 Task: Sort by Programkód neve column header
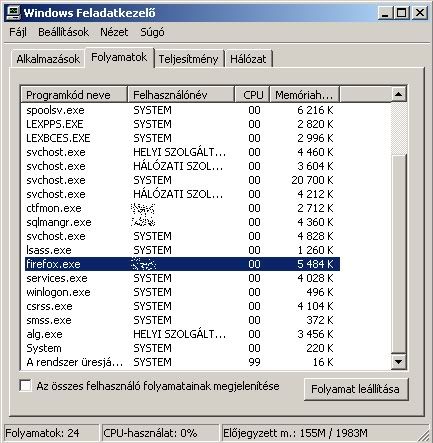[x=74, y=95]
